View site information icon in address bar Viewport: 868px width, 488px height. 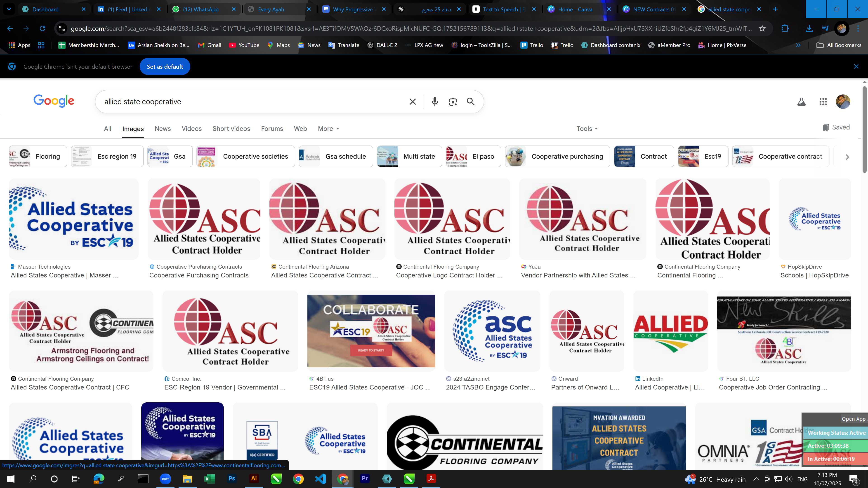[62, 29]
